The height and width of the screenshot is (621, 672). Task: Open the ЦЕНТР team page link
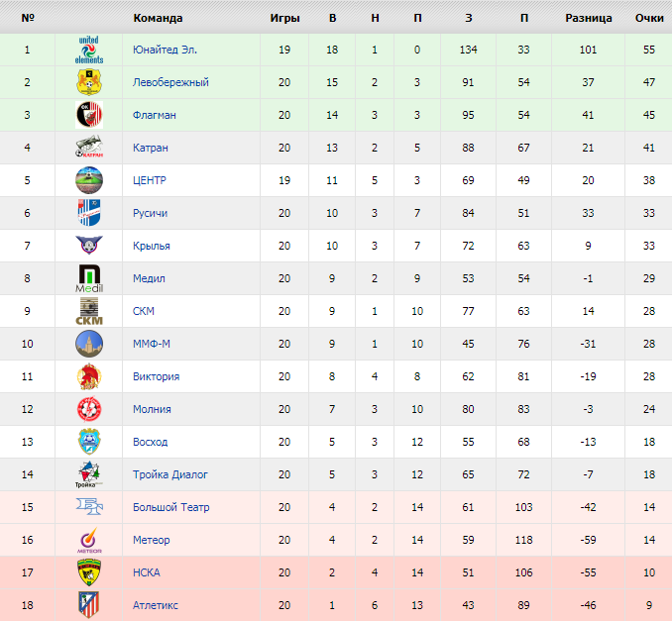tap(150, 180)
